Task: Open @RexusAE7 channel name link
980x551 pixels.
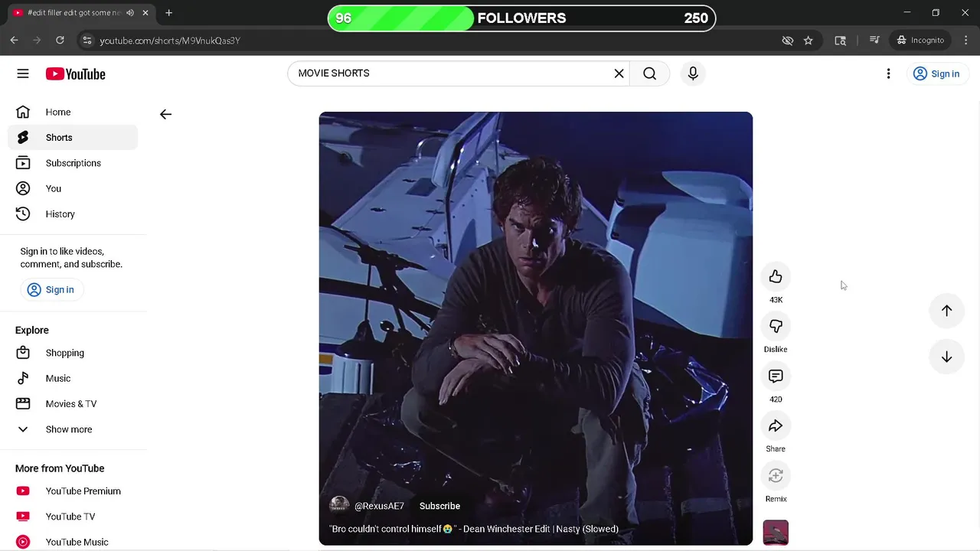Action: pyautogui.click(x=379, y=506)
